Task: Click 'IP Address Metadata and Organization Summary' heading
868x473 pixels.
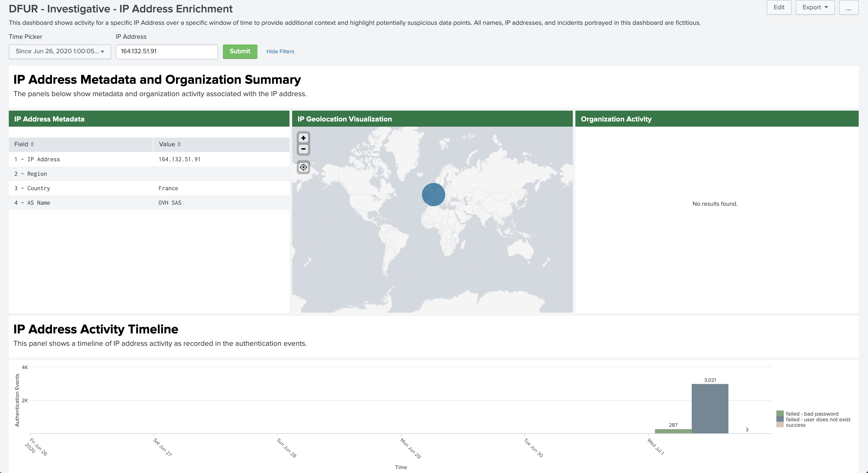Action: tap(157, 80)
